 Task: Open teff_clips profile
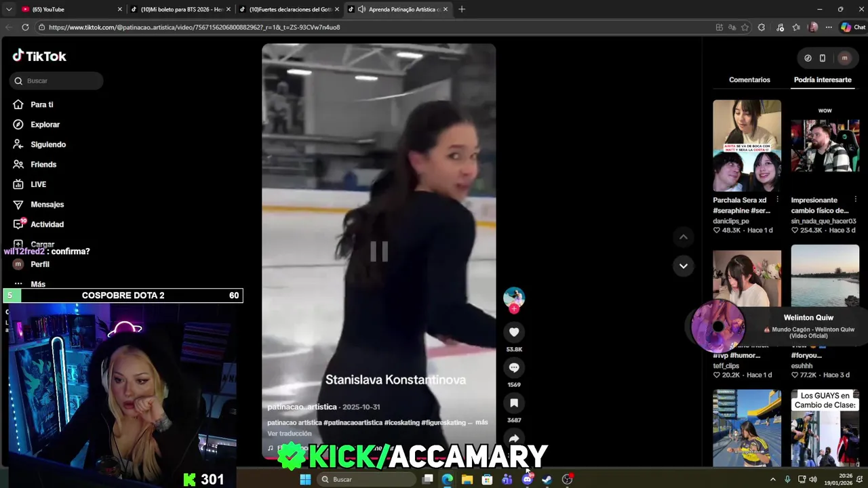click(726, 366)
